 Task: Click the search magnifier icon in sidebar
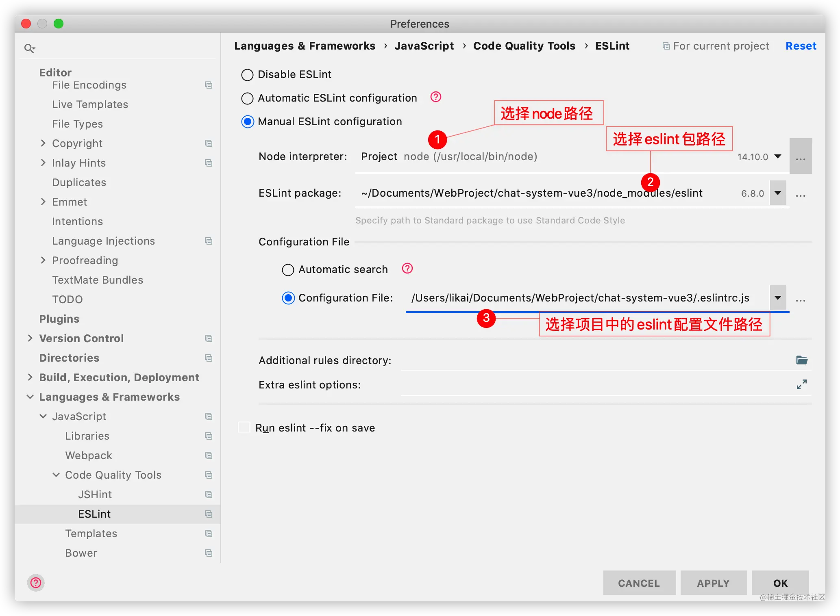click(29, 49)
